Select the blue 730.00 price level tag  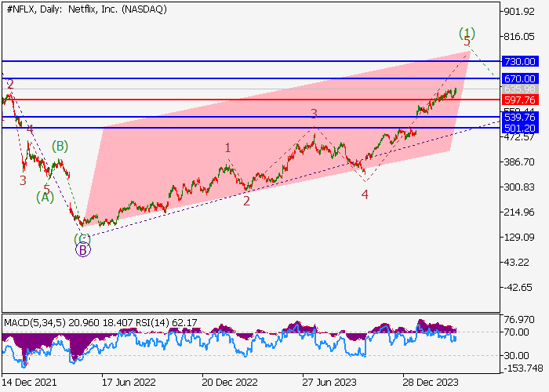pyautogui.click(x=520, y=62)
